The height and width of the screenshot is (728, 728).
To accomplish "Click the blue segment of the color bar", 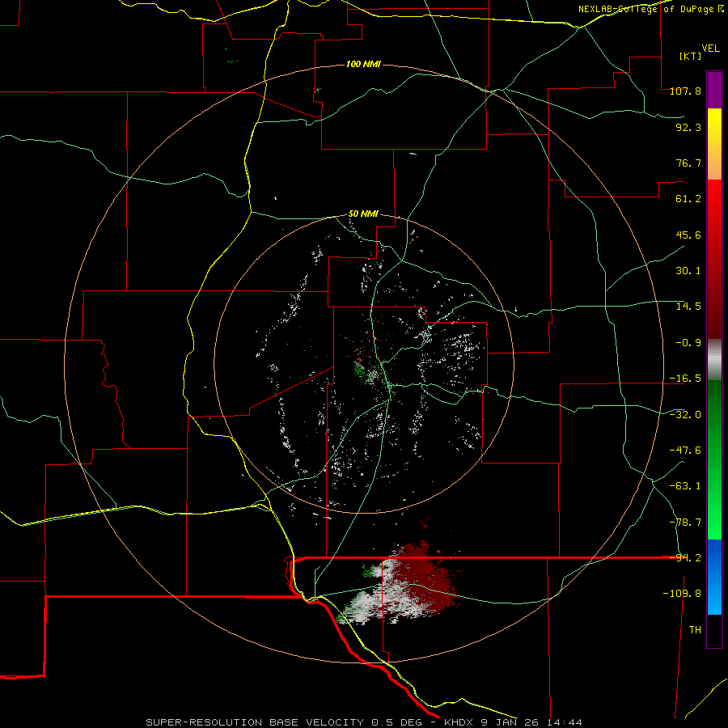I will tap(714, 577).
